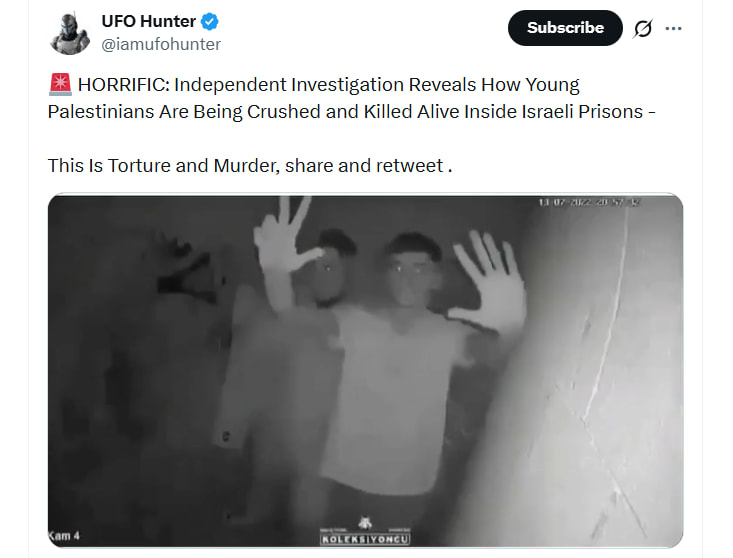Click the HORRIFIC headline text line

coord(314,85)
